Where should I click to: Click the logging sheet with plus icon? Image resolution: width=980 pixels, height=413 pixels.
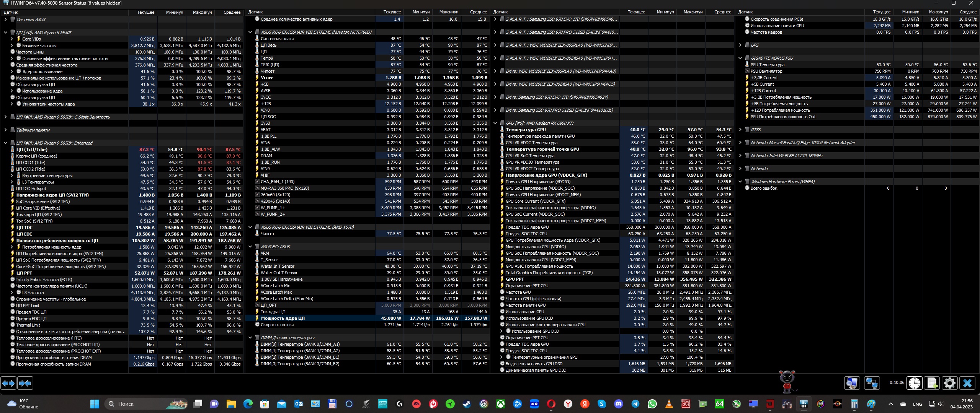point(932,383)
